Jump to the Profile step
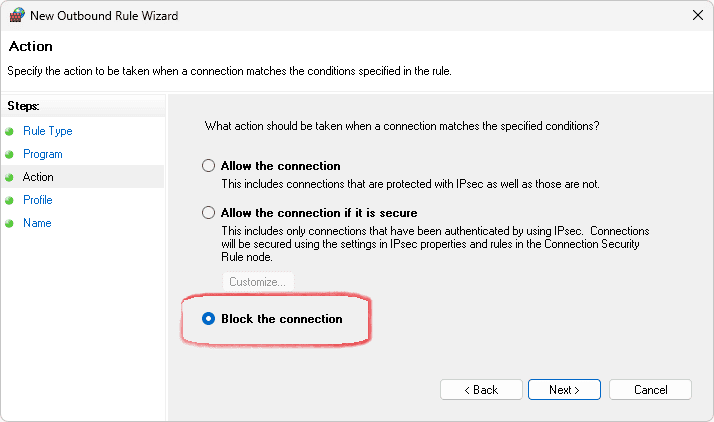This screenshot has height=422, width=714. pyautogui.click(x=38, y=200)
